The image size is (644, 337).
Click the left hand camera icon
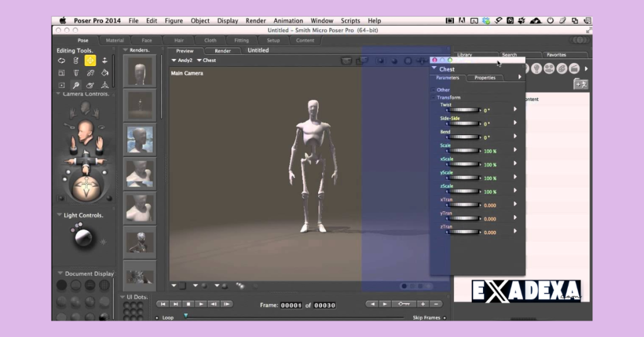pos(73,112)
